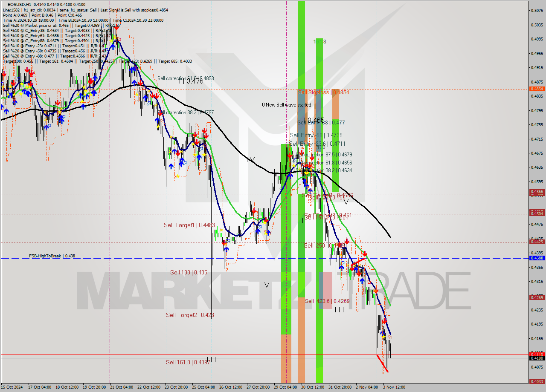The image size is (546, 392).
Task: Click the 0.4425 price tag on axis
Action: pos(537,242)
